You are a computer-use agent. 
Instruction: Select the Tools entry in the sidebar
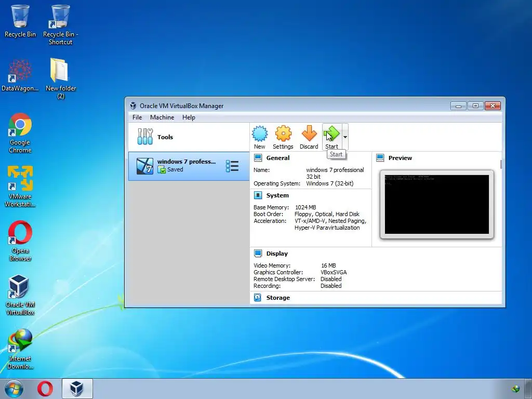189,137
